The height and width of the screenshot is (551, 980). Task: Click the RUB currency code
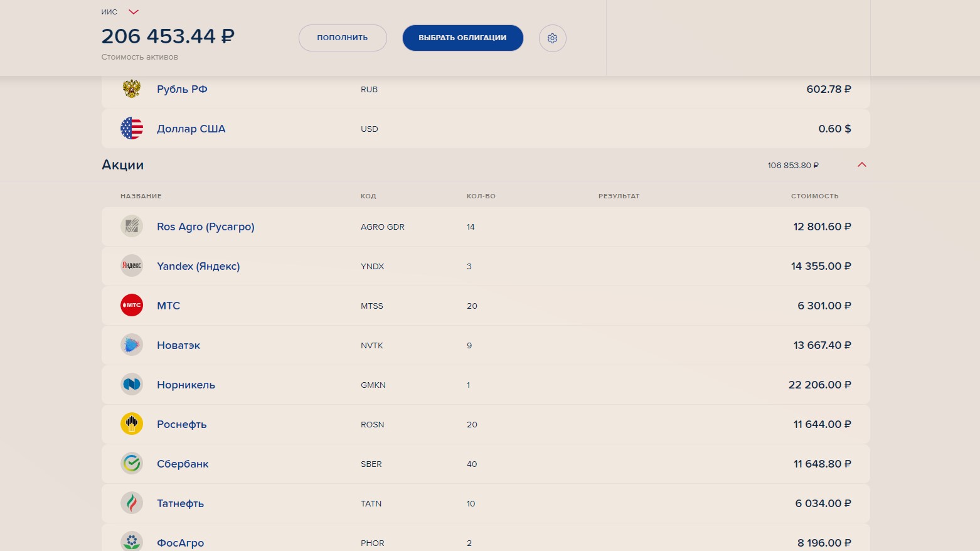369,89
